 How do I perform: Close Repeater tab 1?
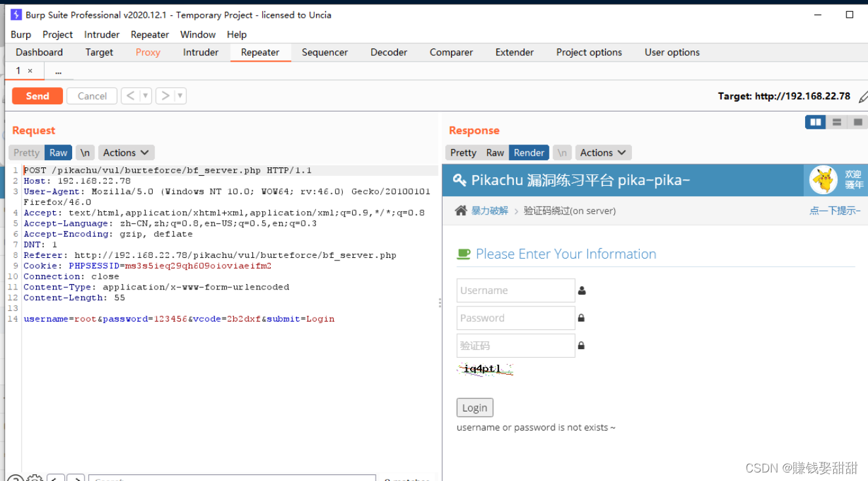[30, 70]
